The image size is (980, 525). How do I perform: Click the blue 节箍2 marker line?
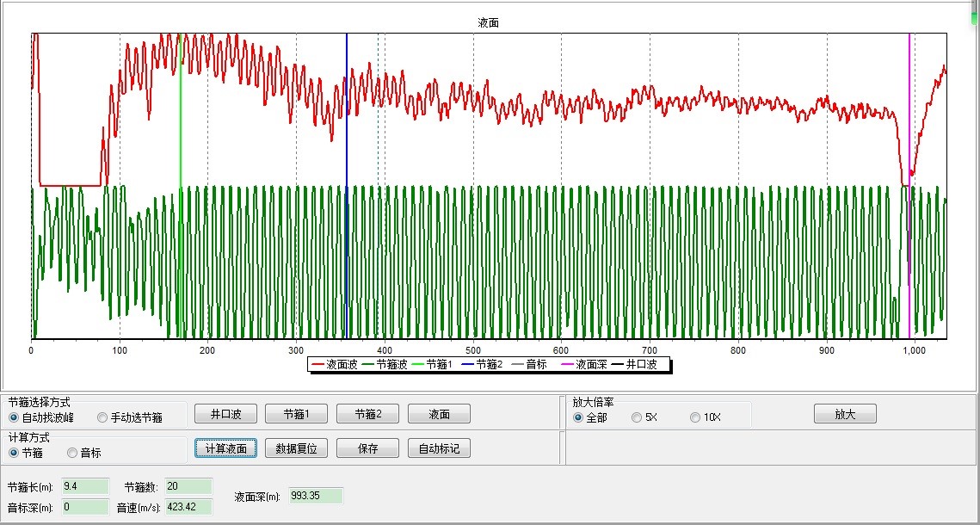pyautogui.click(x=347, y=258)
